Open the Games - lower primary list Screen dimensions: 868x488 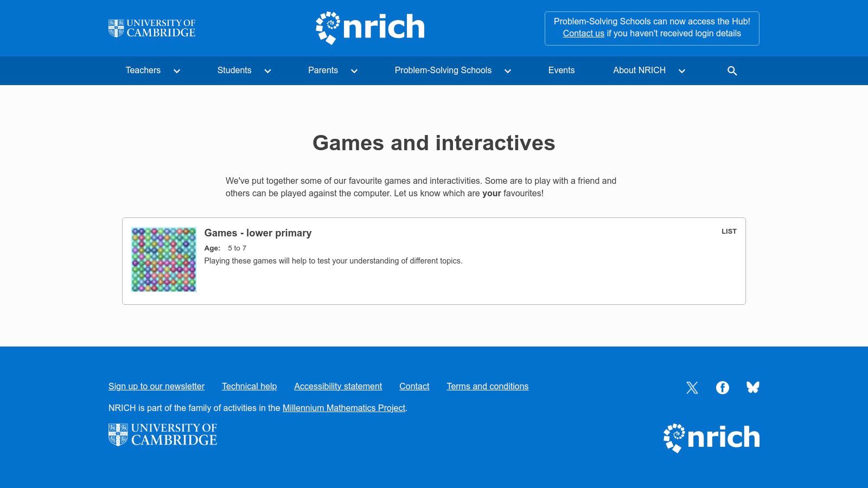coord(258,233)
